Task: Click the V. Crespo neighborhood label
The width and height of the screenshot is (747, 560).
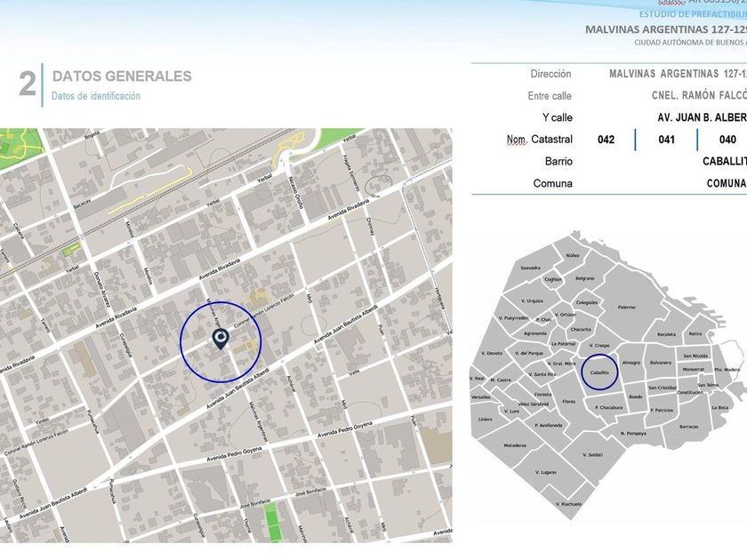Action: tap(599, 345)
